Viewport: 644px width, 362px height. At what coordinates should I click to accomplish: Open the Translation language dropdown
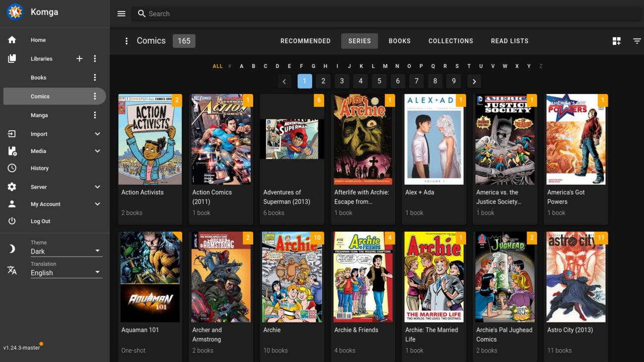[x=66, y=272]
